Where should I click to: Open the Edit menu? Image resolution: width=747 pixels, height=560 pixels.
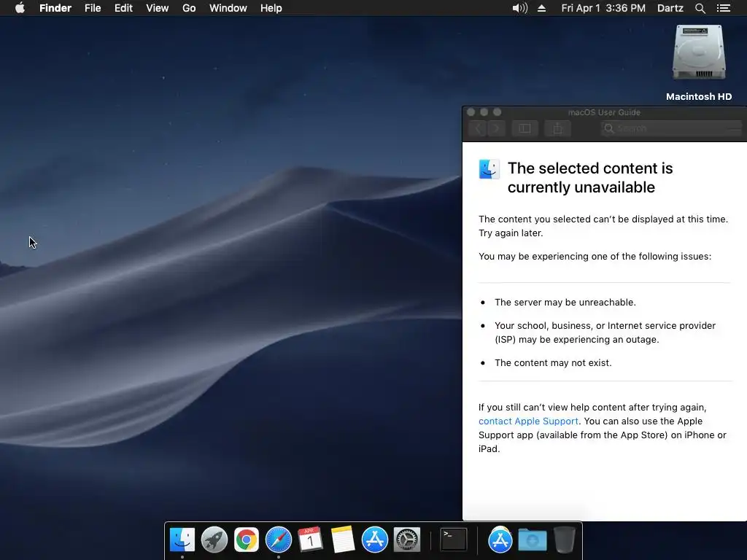(x=123, y=8)
